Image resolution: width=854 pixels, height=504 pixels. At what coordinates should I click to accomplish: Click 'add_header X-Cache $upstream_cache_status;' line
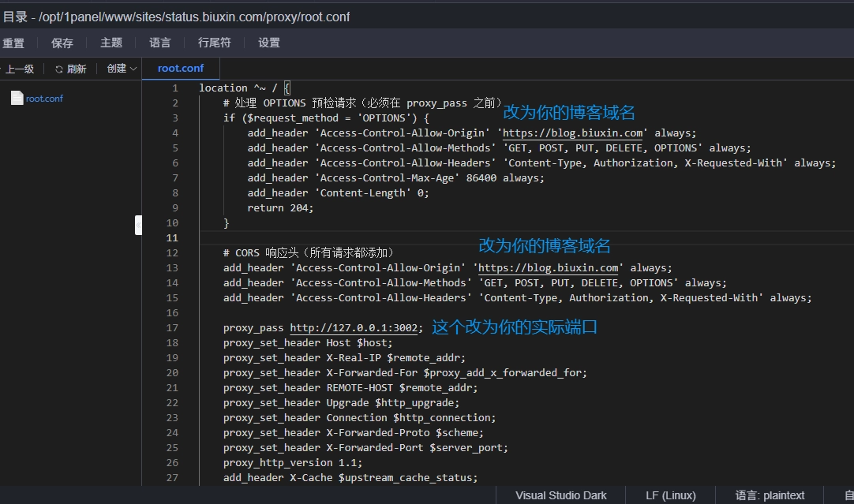click(x=350, y=477)
